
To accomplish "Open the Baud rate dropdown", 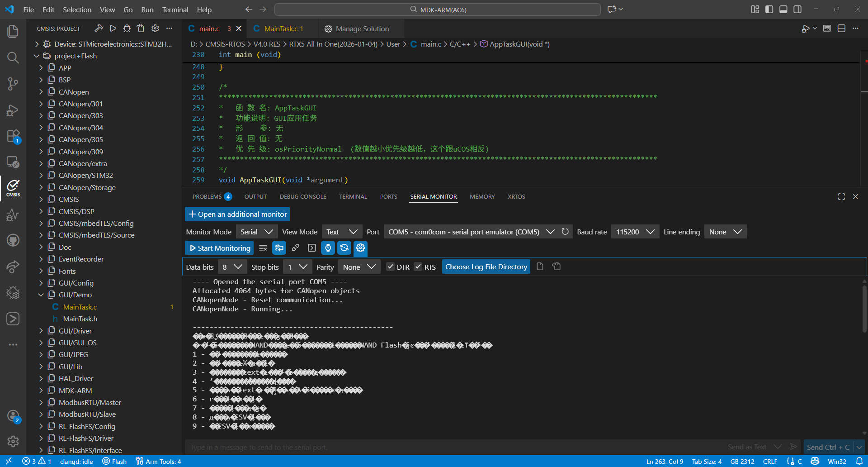I will (635, 232).
